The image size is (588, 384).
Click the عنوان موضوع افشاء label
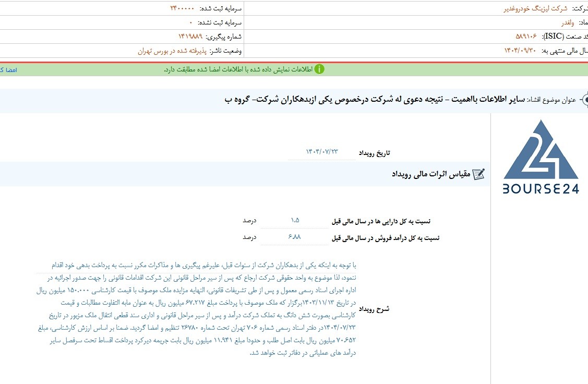(551, 99)
